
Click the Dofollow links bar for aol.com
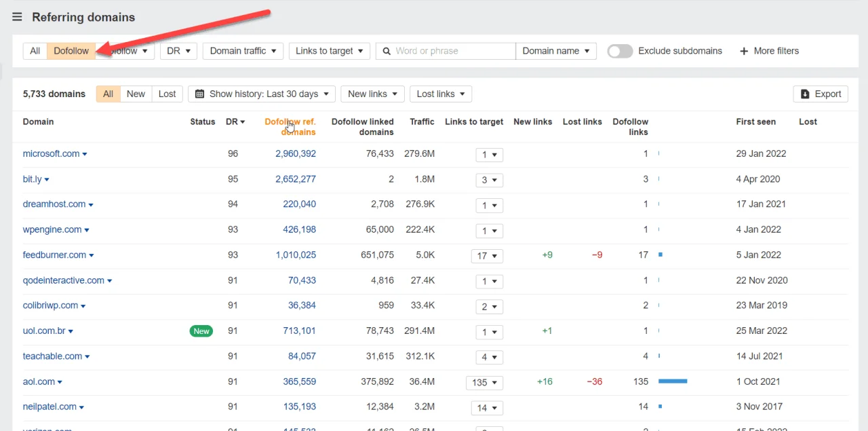(673, 381)
